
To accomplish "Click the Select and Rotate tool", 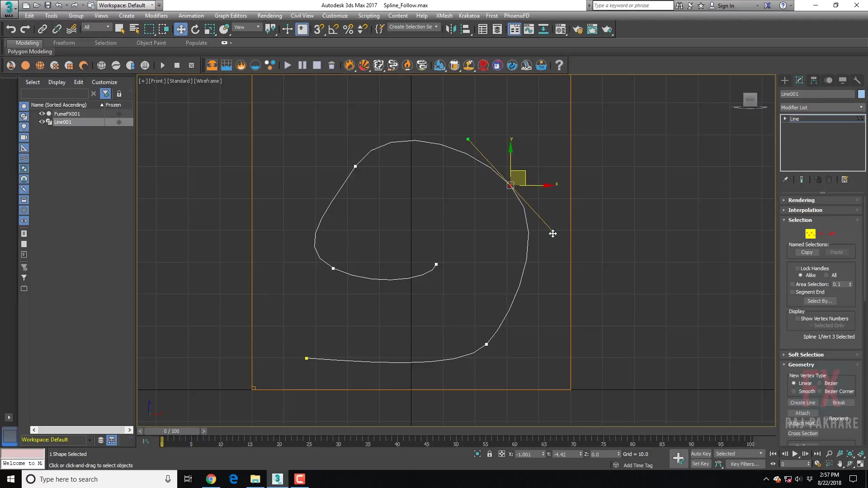I will pyautogui.click(x=195, y=29).
